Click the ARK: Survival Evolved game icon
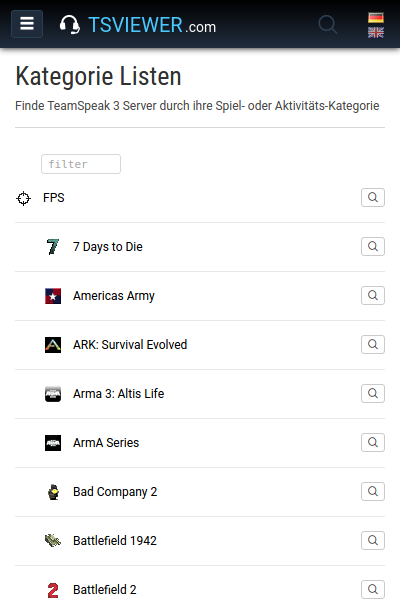The width and height of the screenshot is (400, 600). tap(53, 345)
